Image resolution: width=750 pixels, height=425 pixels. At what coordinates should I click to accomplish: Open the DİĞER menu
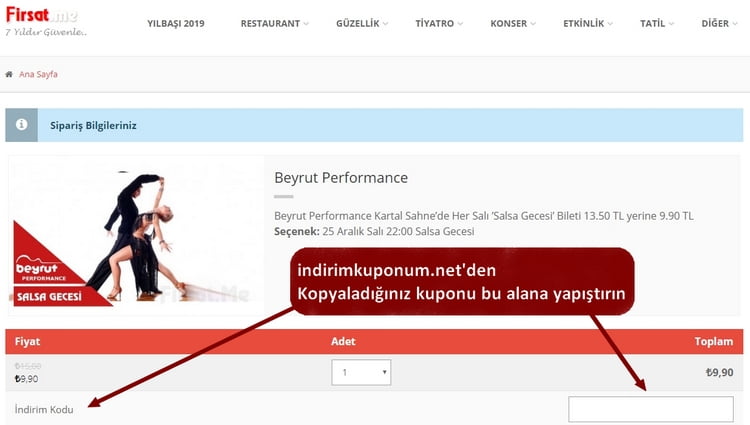719,23
